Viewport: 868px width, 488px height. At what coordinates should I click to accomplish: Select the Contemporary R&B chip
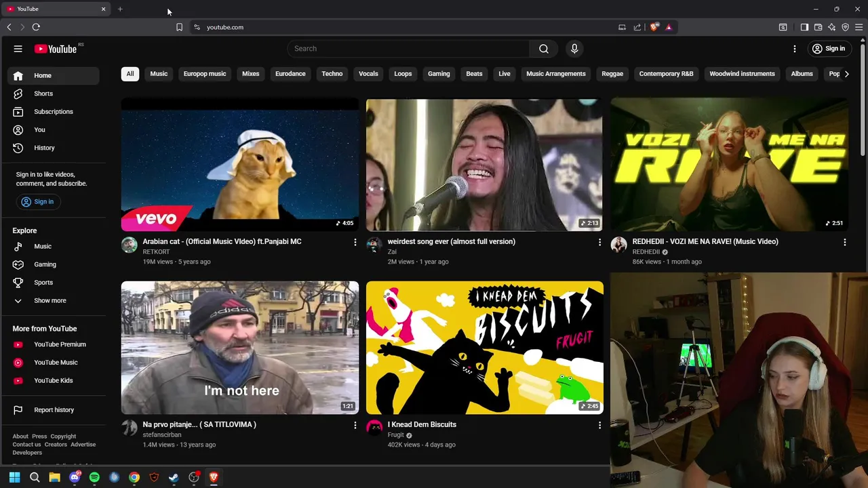pyautogui.click(x=666, y=74)
